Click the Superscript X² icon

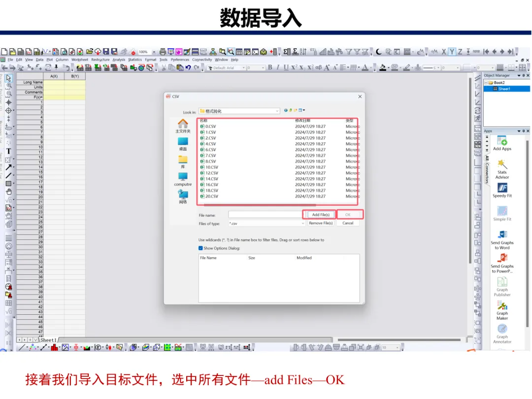294,67
